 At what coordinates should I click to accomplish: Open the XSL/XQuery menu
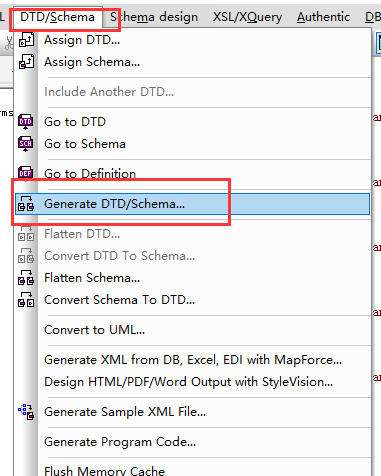(x=247, y=17)
